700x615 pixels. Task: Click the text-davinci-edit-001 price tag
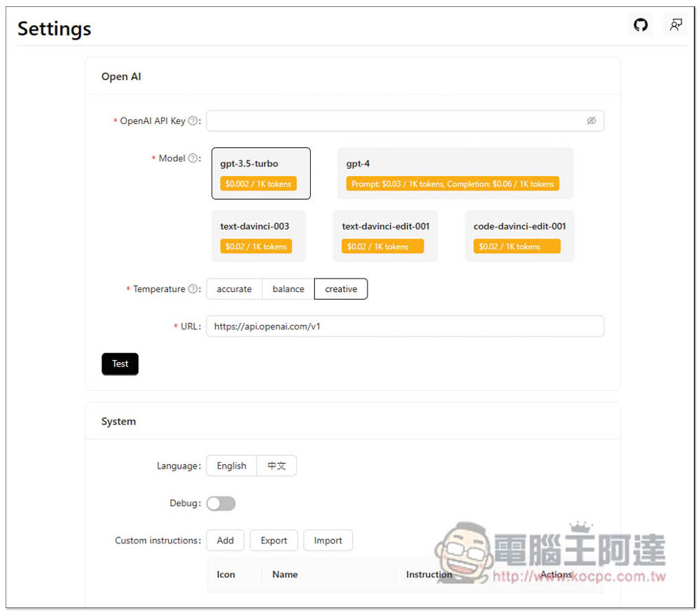383,246
